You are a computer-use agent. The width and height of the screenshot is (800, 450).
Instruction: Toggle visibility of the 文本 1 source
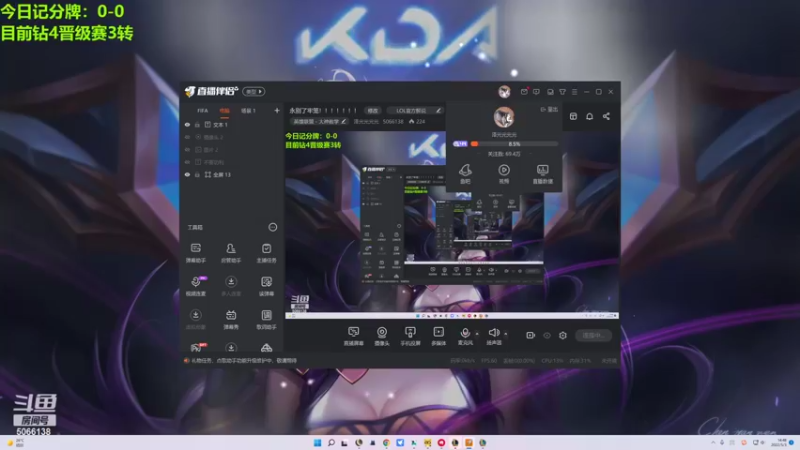click(x=187, y=124)
